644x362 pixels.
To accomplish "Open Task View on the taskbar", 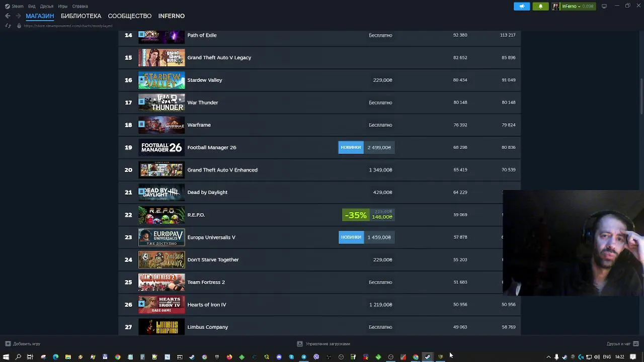I will pos(30,357).
